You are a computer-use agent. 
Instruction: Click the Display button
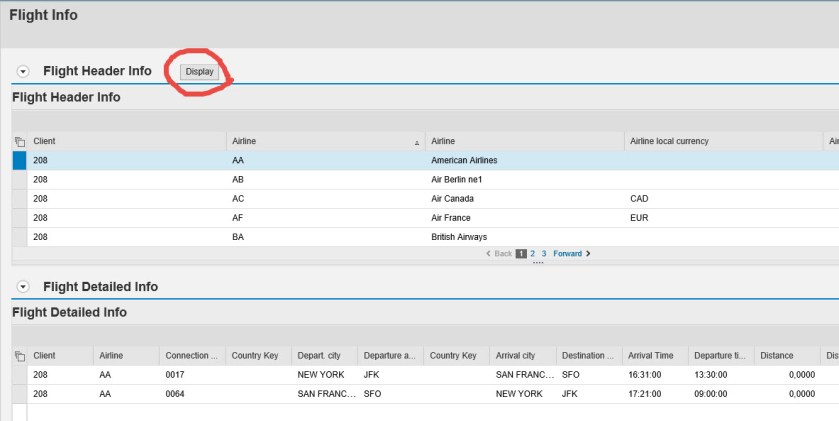[x=199, y=71]
